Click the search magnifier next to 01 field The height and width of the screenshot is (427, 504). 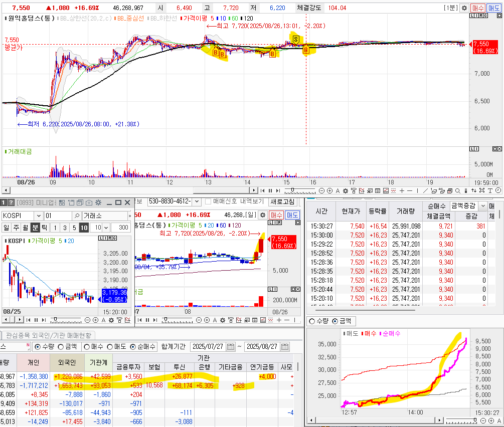click(x=77, y=216)
